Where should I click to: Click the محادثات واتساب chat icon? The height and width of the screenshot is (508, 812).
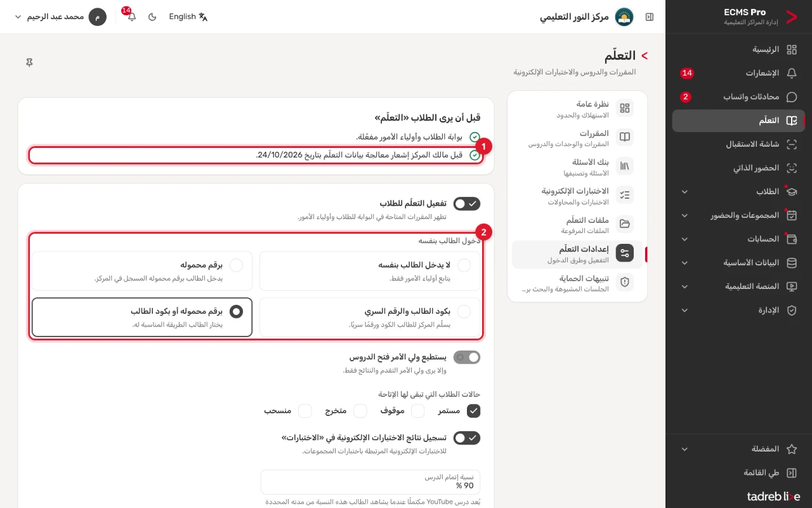click(x=792, y=97)
